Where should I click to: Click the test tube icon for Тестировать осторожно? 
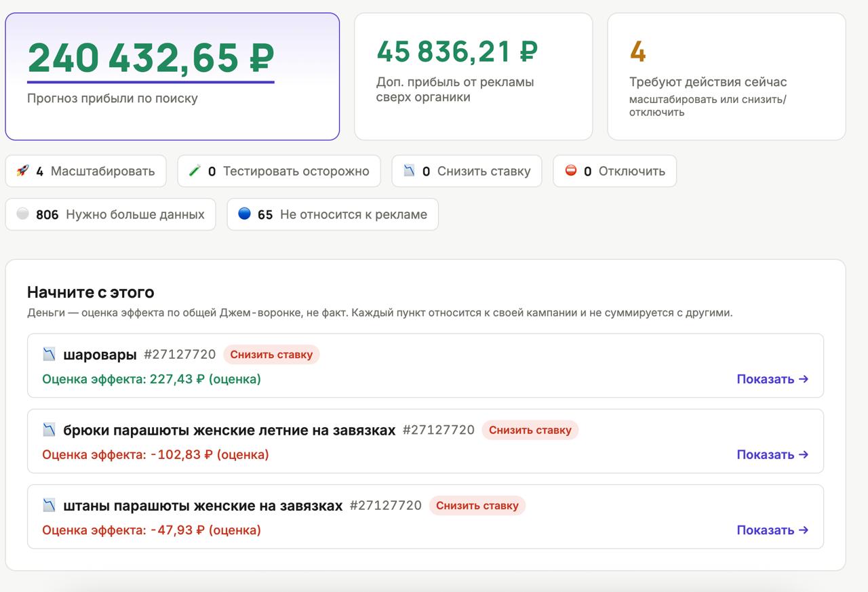click(x=195, y=171)
